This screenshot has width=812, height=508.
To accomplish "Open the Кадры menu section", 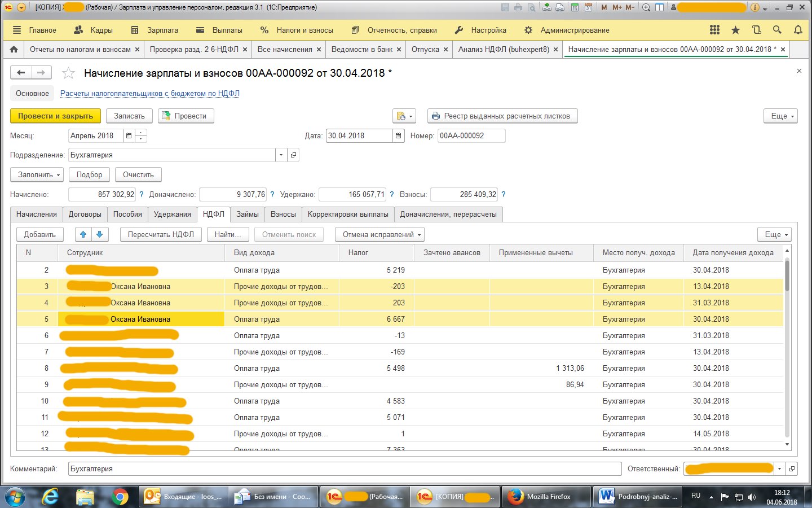I will click(x=94, y=30).
